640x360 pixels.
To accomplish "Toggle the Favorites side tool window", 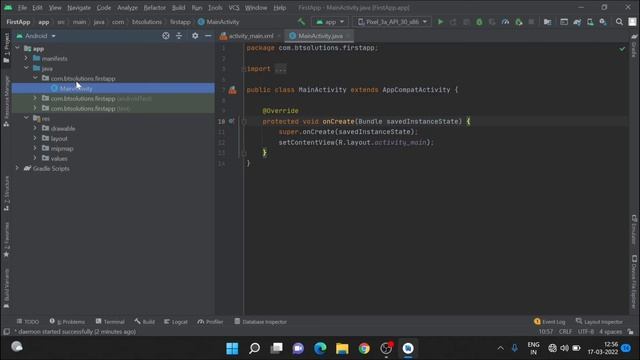I will click(7, 240).
